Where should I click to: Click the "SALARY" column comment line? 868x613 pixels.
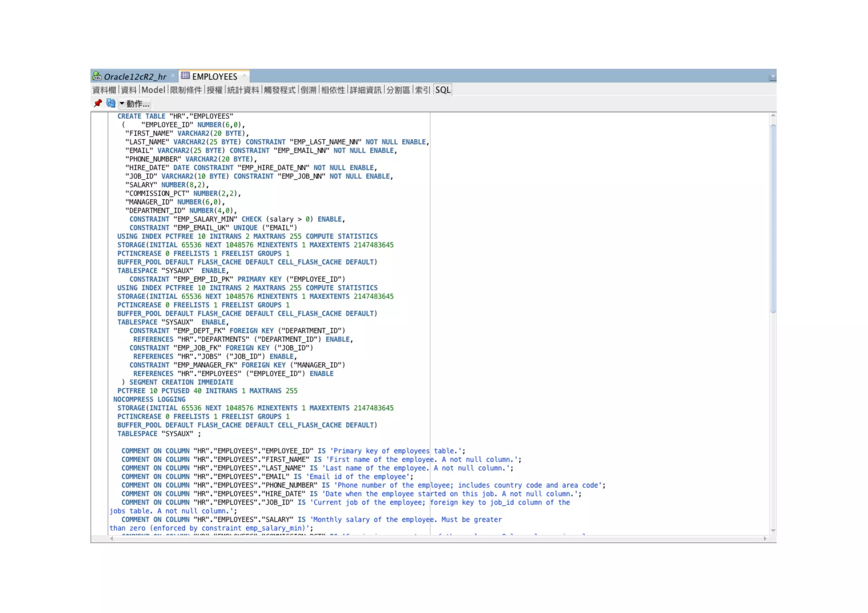(x=312, y=519)
